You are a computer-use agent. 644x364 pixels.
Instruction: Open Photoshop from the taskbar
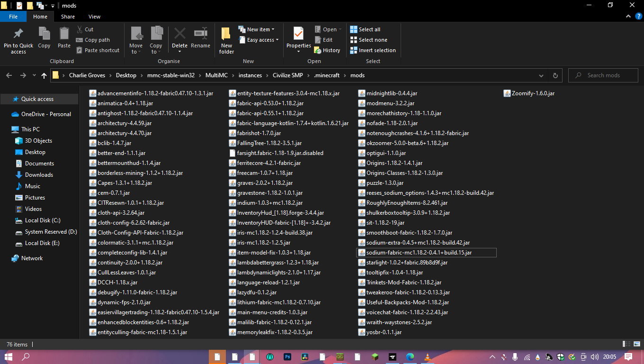pyautogui.click(x=287, y=357)
